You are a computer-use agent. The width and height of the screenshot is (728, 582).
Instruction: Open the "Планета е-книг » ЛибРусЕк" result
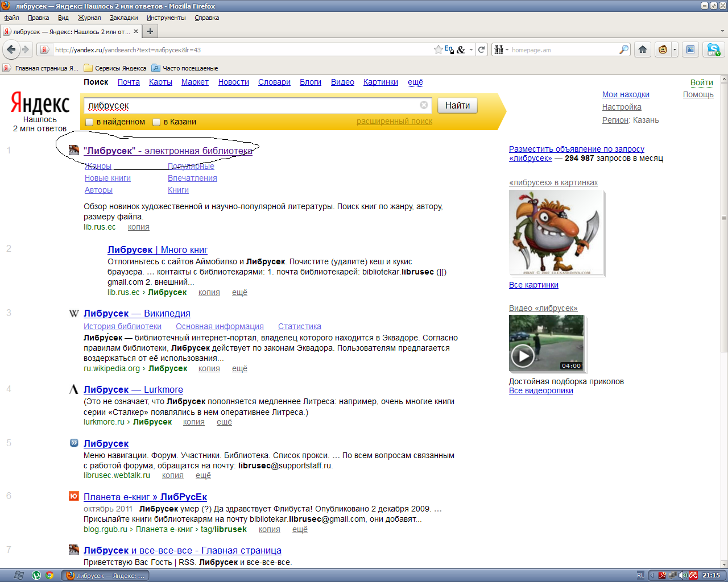[x=145, y=497]
